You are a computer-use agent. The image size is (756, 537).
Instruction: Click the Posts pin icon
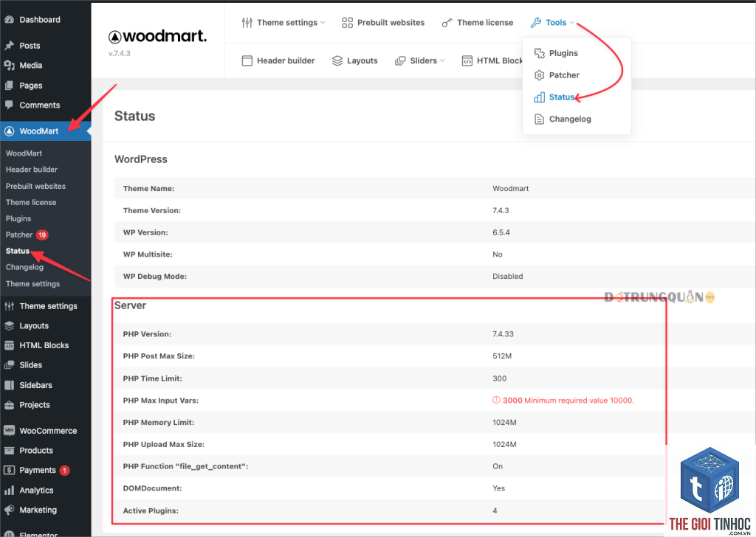9,46
